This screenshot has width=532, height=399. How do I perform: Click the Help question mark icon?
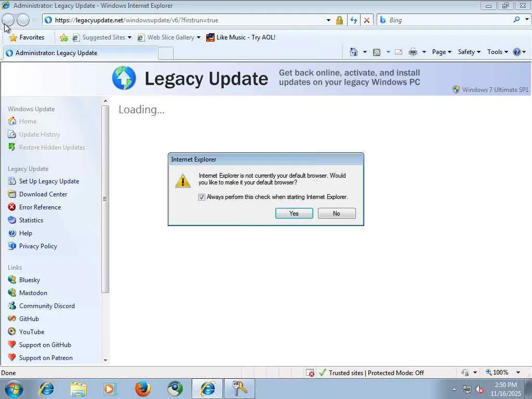click(517, 52)
